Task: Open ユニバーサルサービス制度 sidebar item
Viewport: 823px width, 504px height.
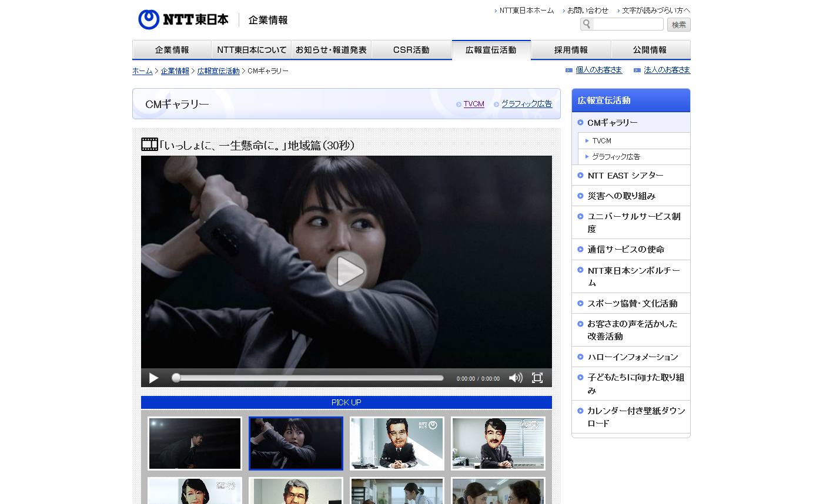Action: pyautogui.click(x=631, y=223)
